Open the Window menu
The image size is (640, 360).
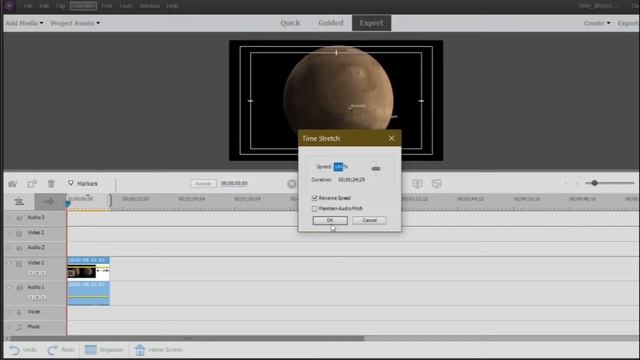point(149,6)
